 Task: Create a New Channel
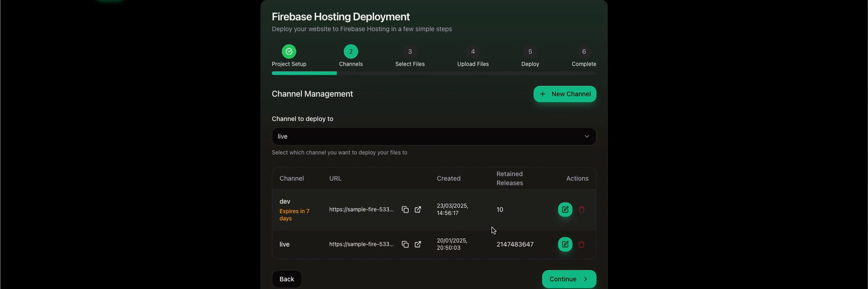(565, 94)
